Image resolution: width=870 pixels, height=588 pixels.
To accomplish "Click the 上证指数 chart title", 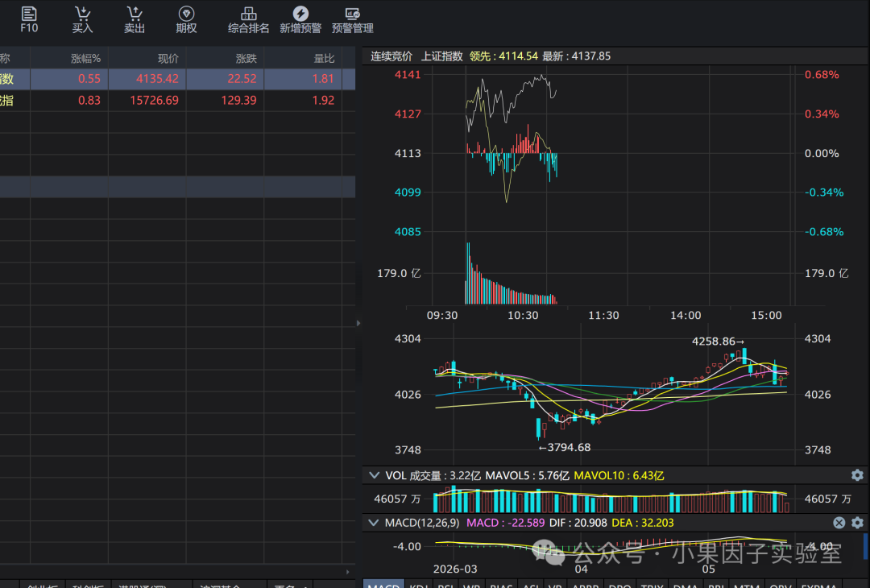I will coord(441,56).
